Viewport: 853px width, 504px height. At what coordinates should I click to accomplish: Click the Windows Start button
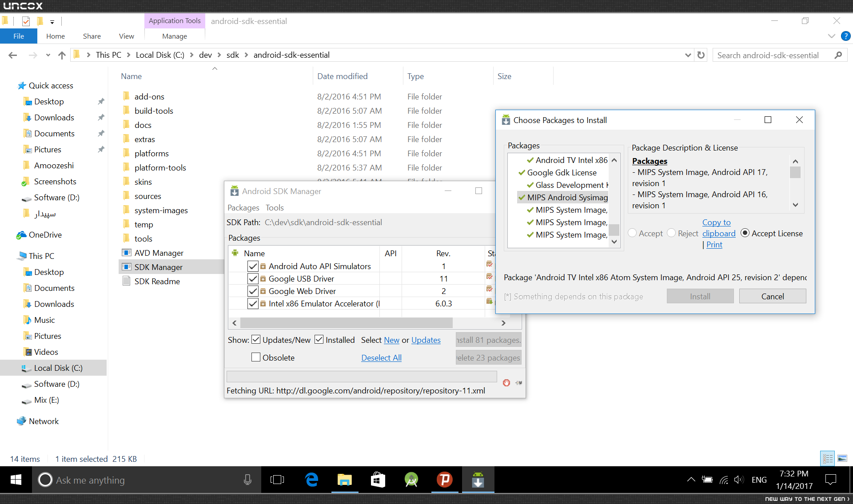tap(16, 480)
